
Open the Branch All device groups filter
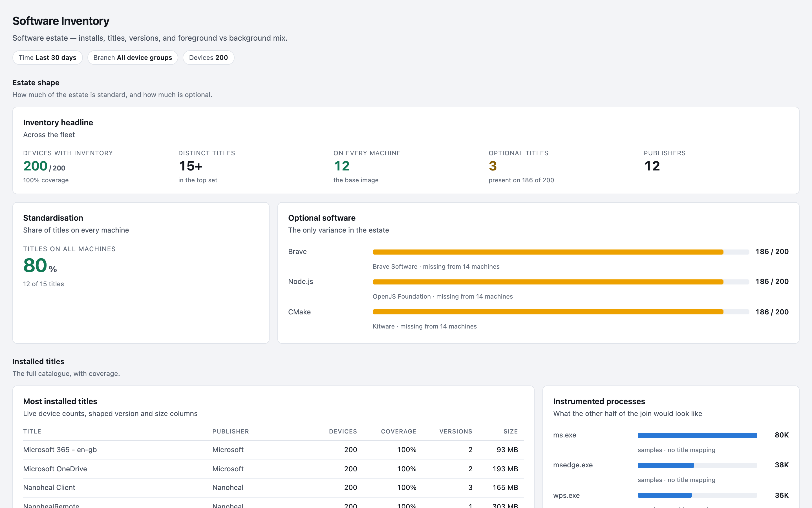pos(133,58)
